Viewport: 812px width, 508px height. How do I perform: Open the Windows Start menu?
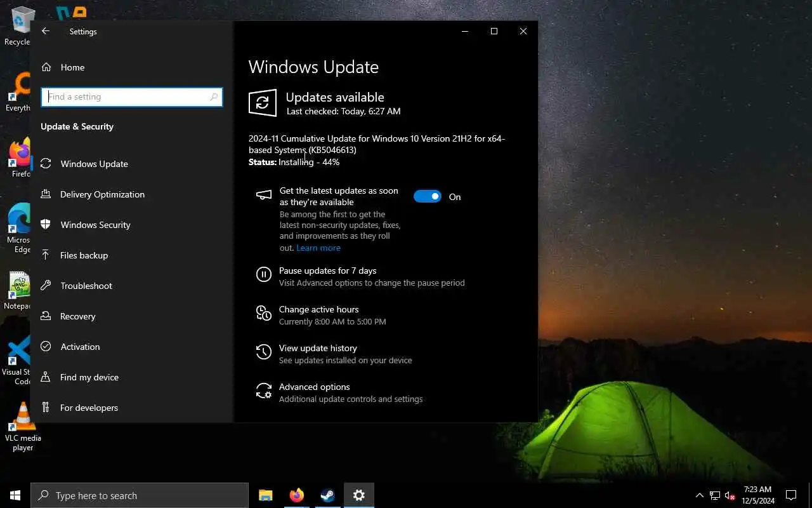click(x=15, y=495)
